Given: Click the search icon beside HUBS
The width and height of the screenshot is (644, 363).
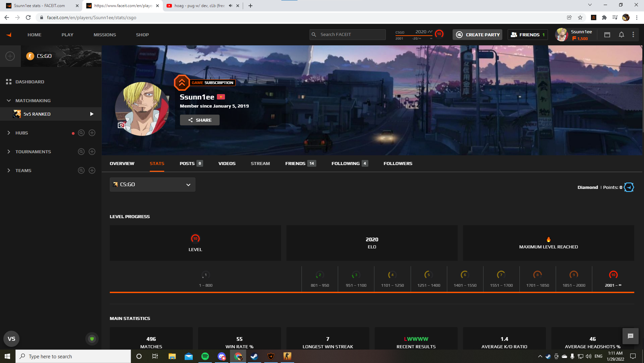Looking at the screenshot, I should pyautogui.click(x=81, y=133).
